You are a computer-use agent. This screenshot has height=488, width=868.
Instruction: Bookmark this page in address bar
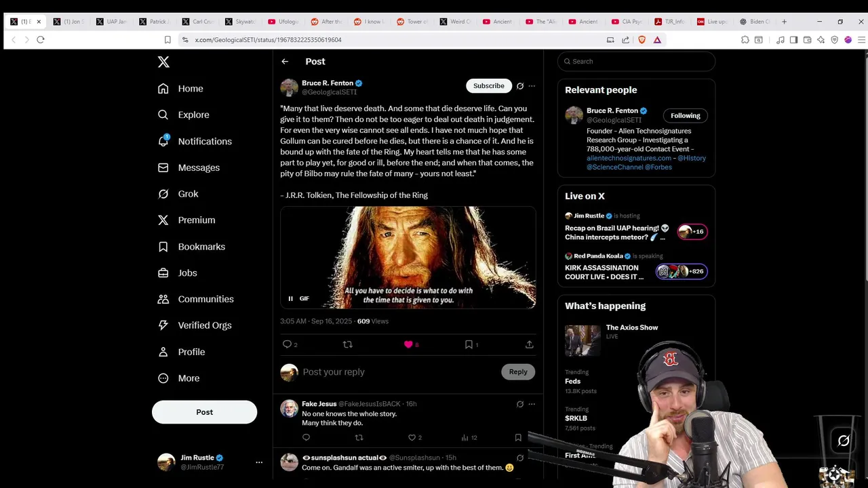pos(167,40)
